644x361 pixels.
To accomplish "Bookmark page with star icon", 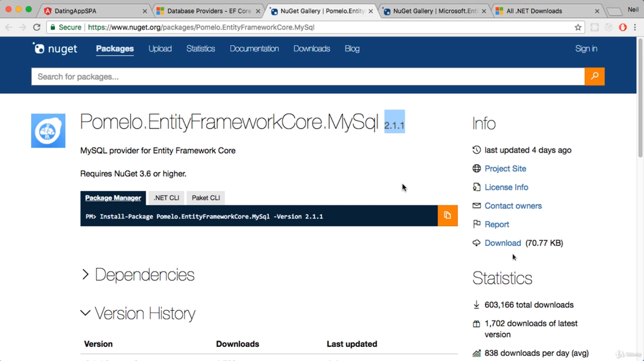I will (x=578, y=28).
